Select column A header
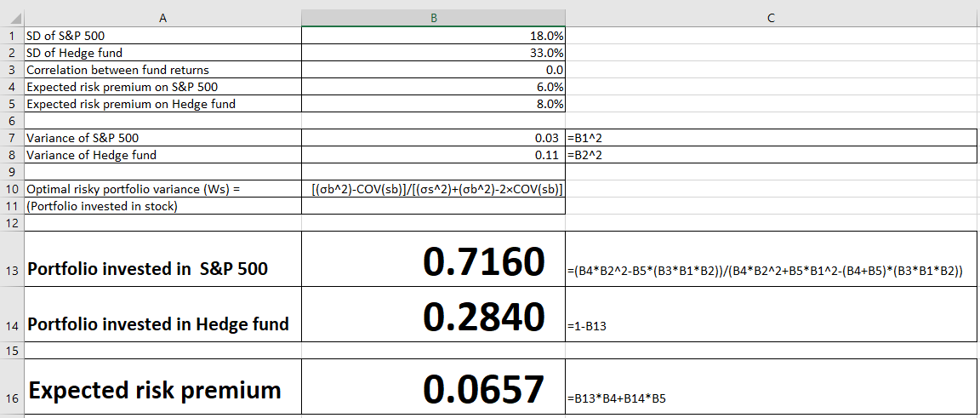The height and width of the screenshot is (418, 980). [162, 18]
